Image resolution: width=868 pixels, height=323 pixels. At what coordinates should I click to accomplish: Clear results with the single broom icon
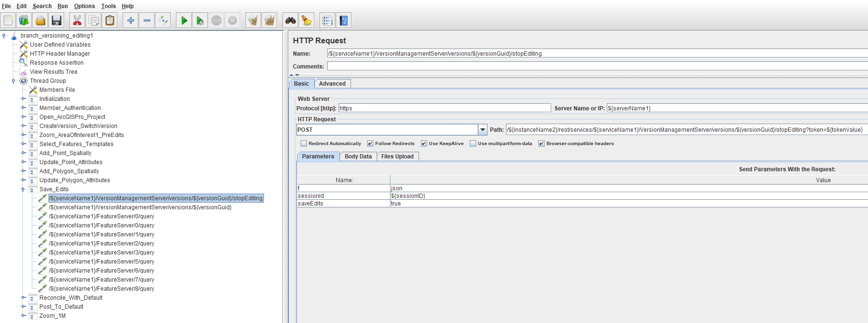(x=254, y=20)
